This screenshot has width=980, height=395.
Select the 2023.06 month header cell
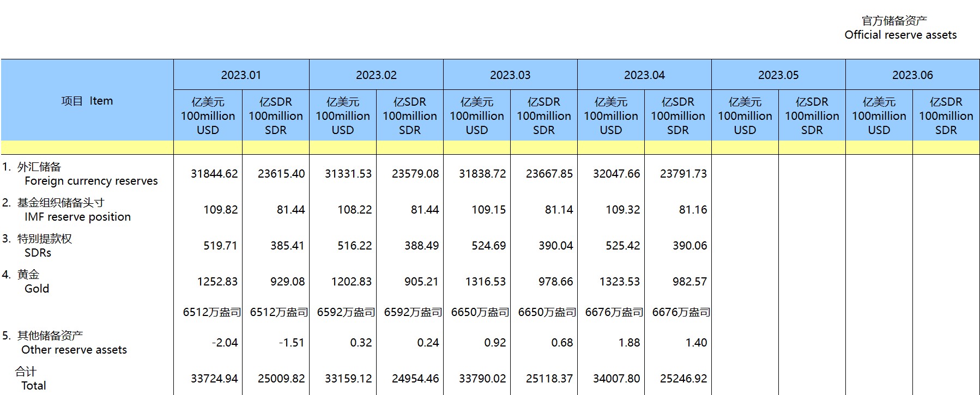point(912,75)
